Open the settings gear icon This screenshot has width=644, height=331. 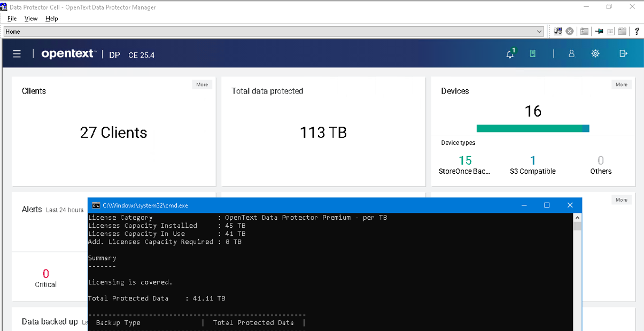[595, 53]
